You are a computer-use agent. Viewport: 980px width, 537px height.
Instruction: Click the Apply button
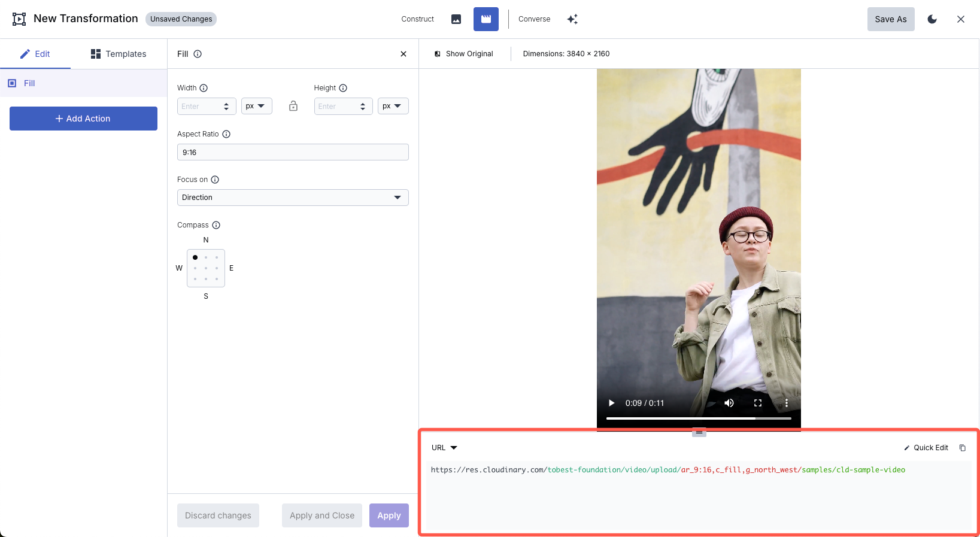[389, 515]
